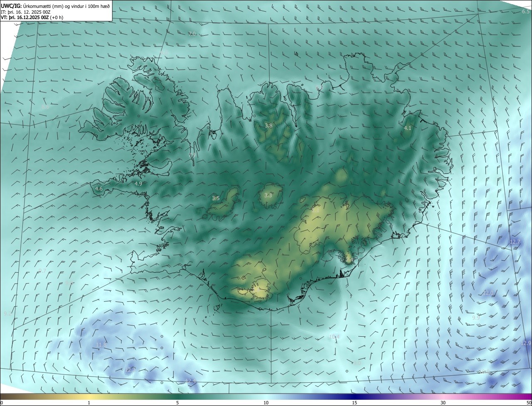The image size is (532, 406).
Task: Click the 12.0 value label on map
Action: coord(488,293)
